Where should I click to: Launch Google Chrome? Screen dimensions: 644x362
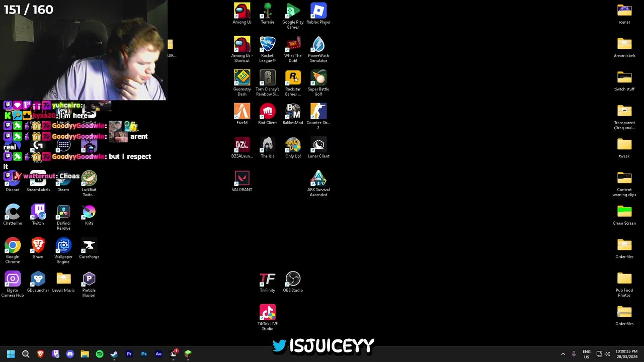click(x=13, y=251)
